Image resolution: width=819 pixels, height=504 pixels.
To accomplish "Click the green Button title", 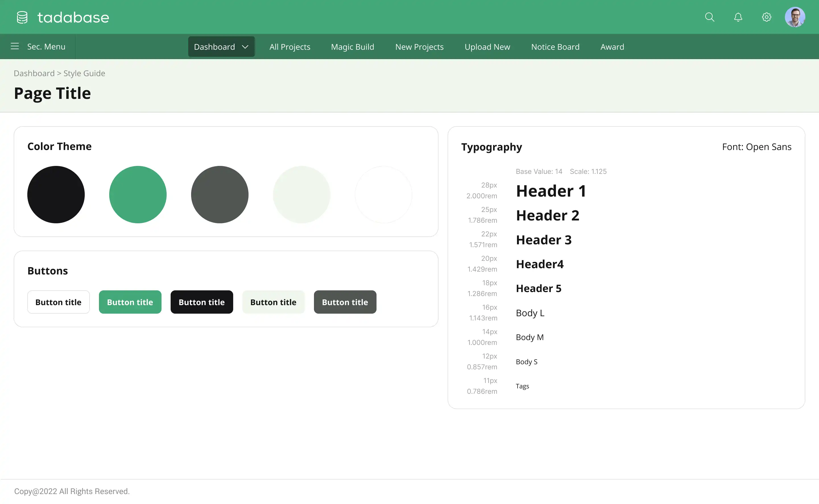I will (x=130, y=302).
